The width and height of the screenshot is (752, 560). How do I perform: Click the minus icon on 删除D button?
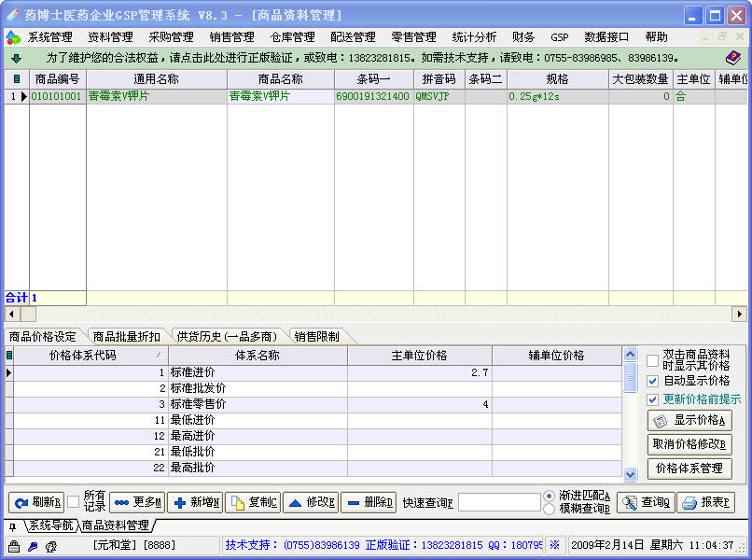tap(354, 503)
